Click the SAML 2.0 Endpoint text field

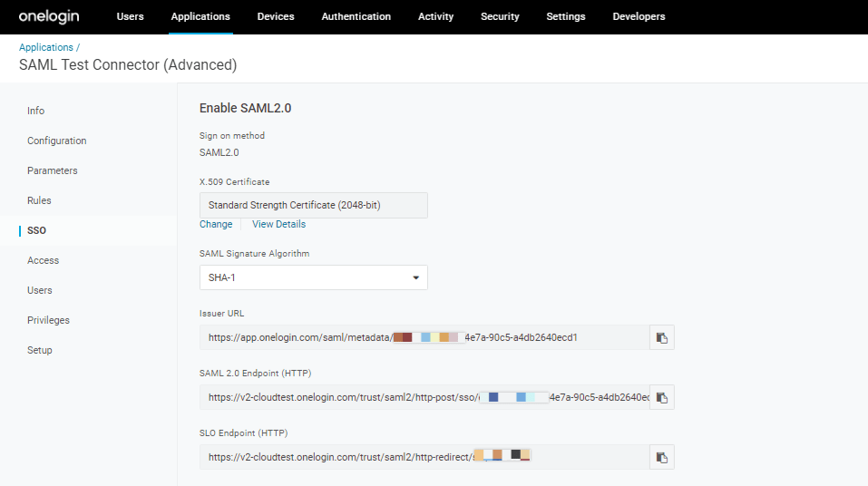424,397
